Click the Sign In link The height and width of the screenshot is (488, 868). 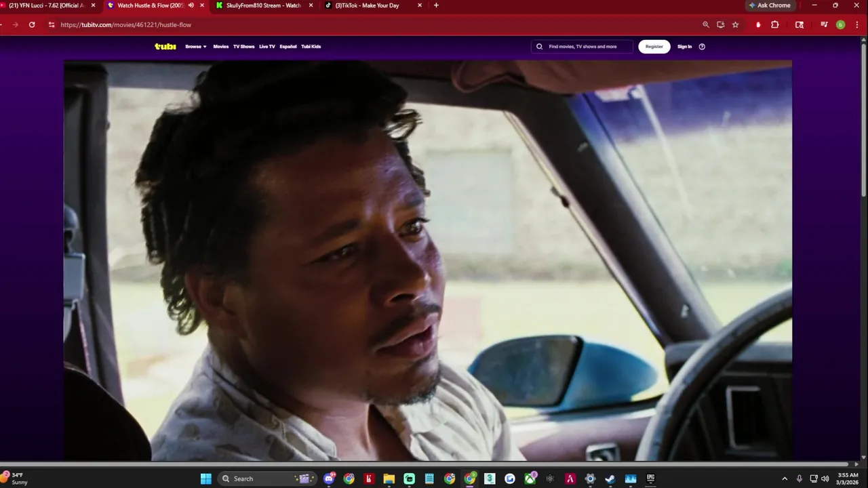[x=685, y=47]
